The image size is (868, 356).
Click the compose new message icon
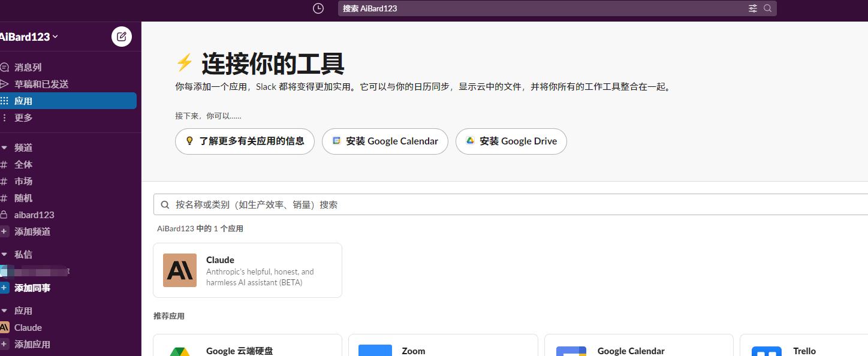[x=122, y=37]
